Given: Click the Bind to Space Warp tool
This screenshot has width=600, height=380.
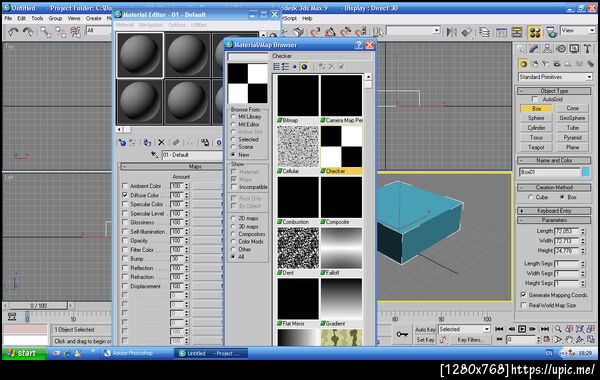Looking at the screenshot, I should (75, 32).
